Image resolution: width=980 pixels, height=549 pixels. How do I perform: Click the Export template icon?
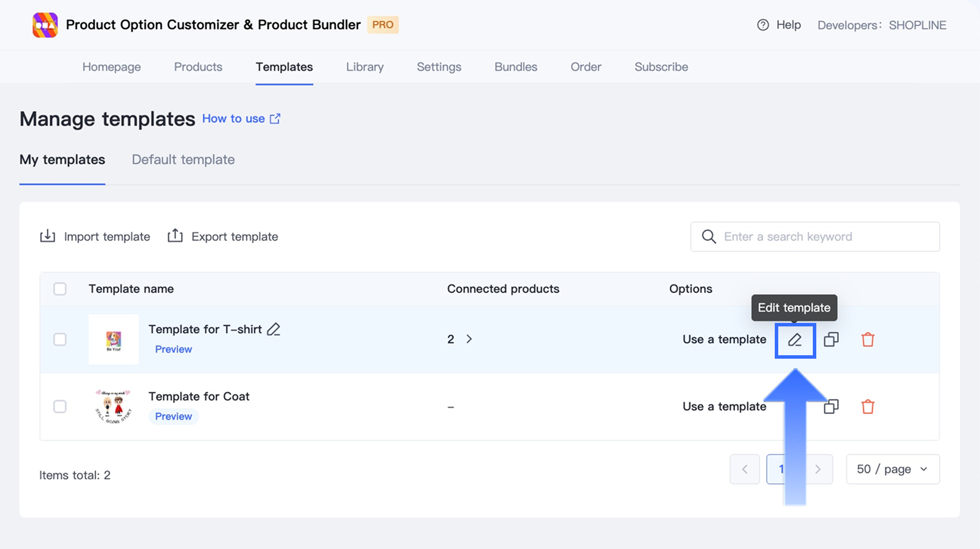point(175,236)
